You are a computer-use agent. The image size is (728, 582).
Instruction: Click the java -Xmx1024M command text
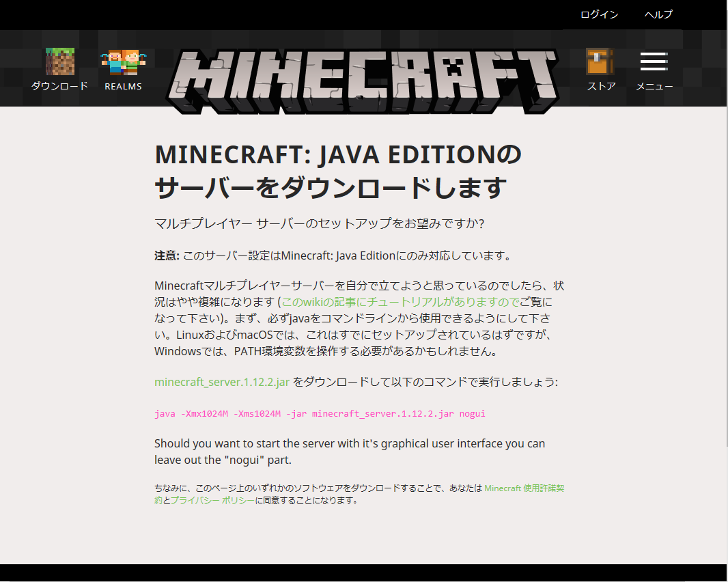[x=320, y=413]
